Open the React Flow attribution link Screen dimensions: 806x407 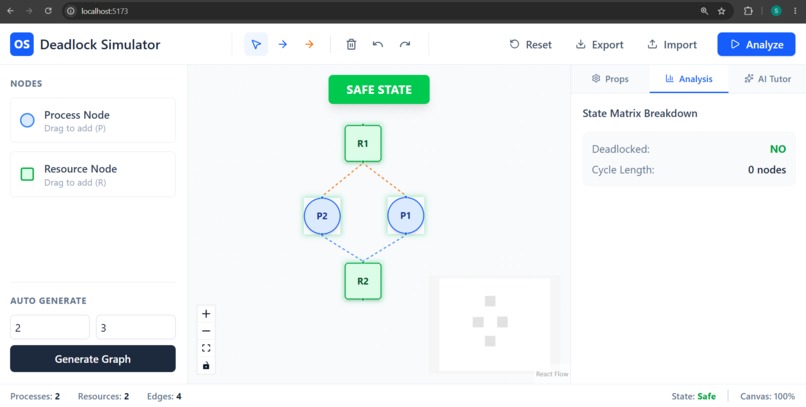tap(552, 374)
